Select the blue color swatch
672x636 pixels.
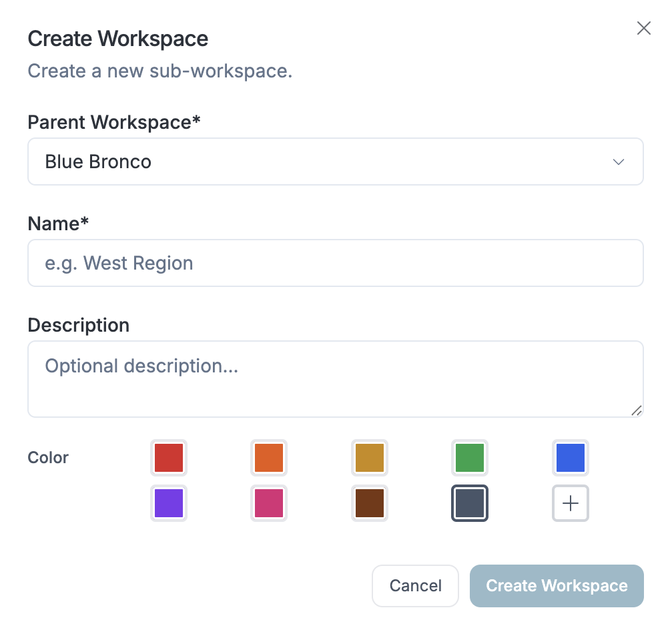(x=571, y=458)
